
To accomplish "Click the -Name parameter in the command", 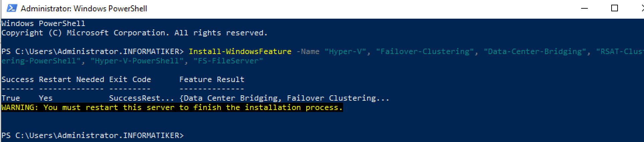I will pos(308,51).
